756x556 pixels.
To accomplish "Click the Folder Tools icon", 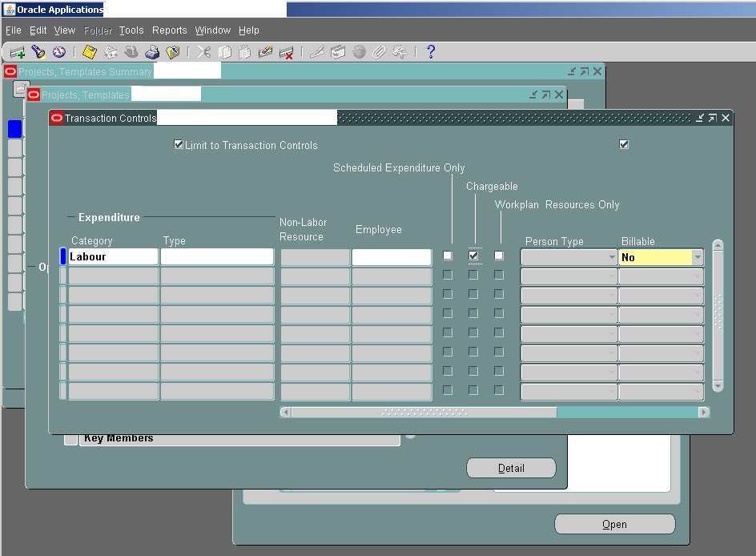I will tap(400, 52).
